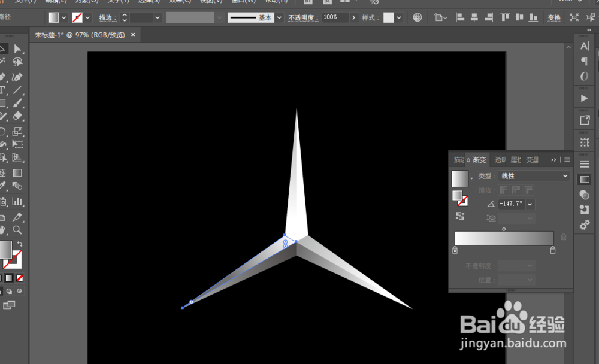Viewport: 599px width, 364px height.
Task: Activate fill box in gradient panel
Action: 457,195
